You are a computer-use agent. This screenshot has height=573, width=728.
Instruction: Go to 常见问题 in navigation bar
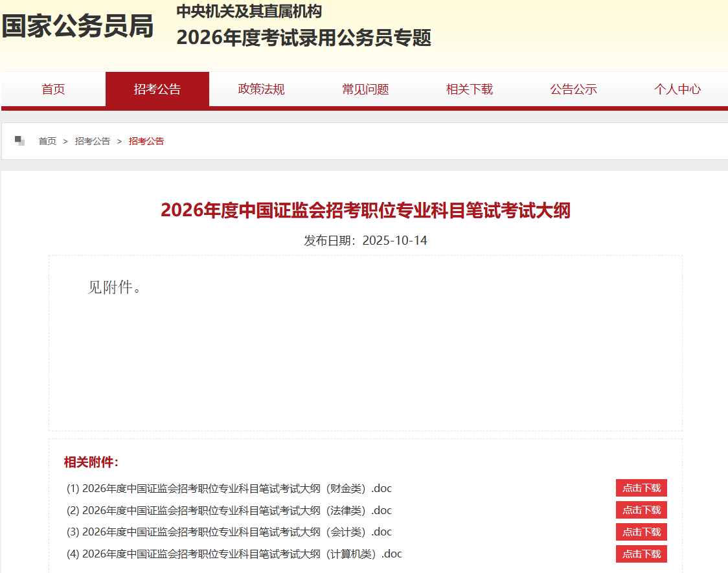click(365, 89)
